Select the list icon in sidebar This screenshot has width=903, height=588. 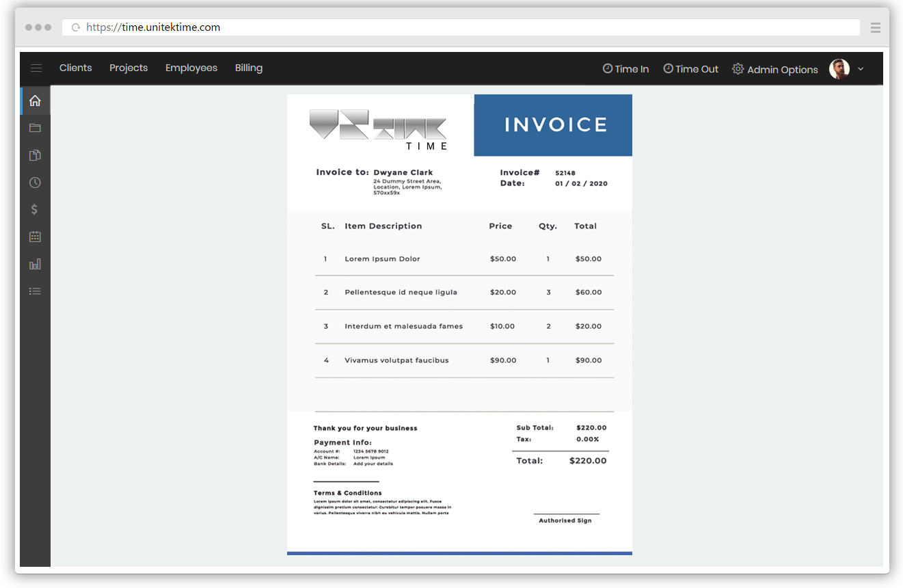click(x=35, y=291)
